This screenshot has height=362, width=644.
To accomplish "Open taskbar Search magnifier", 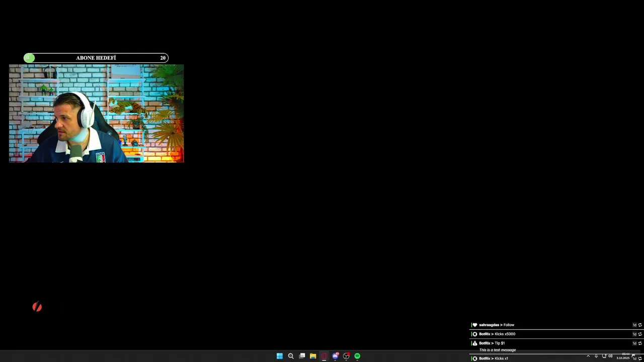I will tap(291, 356).
